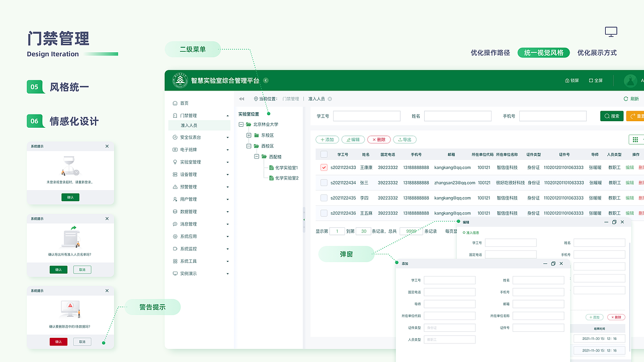Open 证件类型 dropdown in 添加 popup
Image resolution: width=644 pixels, height=362 pixels.
(449, 328)
